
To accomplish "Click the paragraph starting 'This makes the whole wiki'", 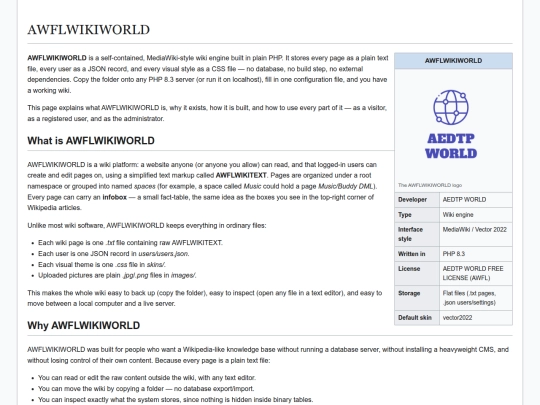I will tap(205, 298).
